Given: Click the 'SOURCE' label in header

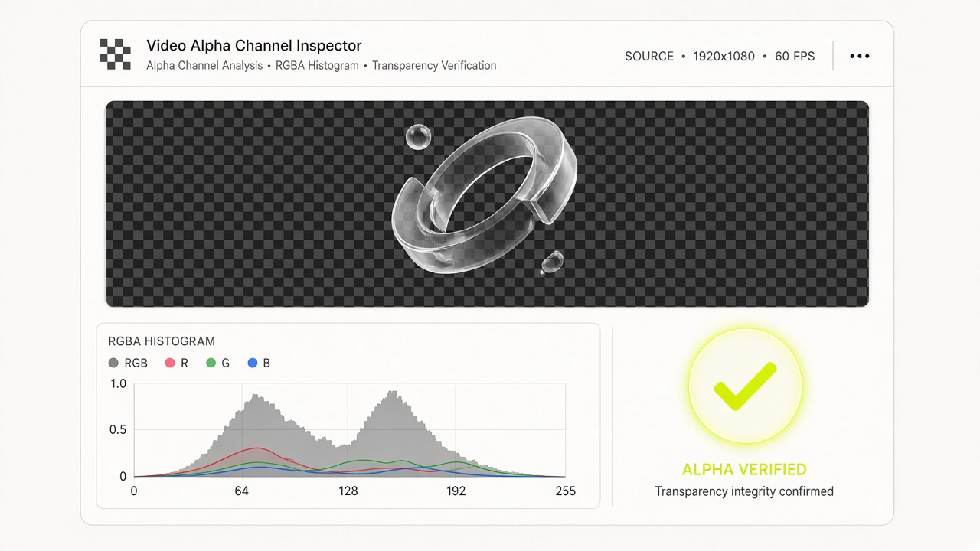Looking at the screenshot, I should pos(649,57).
